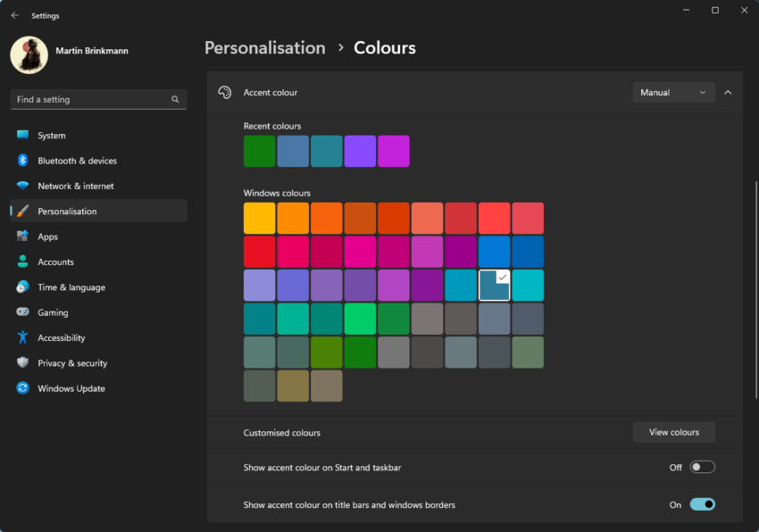Click the Bluetooth & devices icon
This screenshot has height=532, width=759.
point(22,161)
